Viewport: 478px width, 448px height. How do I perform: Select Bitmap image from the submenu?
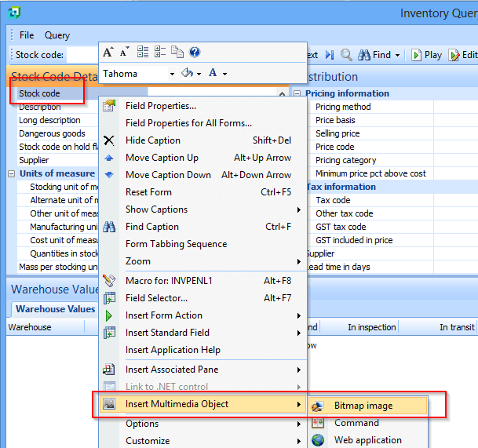(x=363, y=406)
